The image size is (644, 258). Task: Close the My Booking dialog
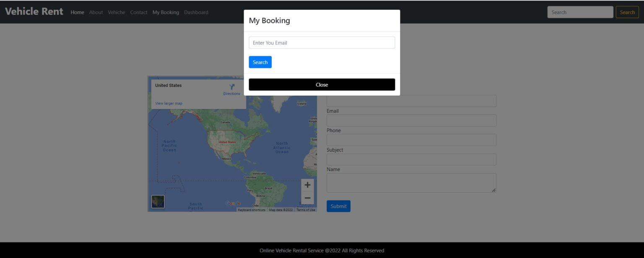(x=322, y=85)
